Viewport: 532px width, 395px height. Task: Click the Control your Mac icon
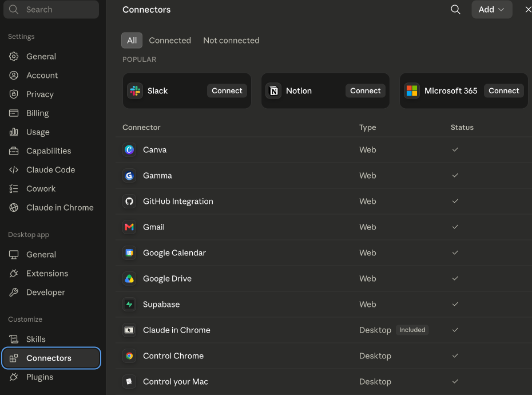click(x=129, y=382)
